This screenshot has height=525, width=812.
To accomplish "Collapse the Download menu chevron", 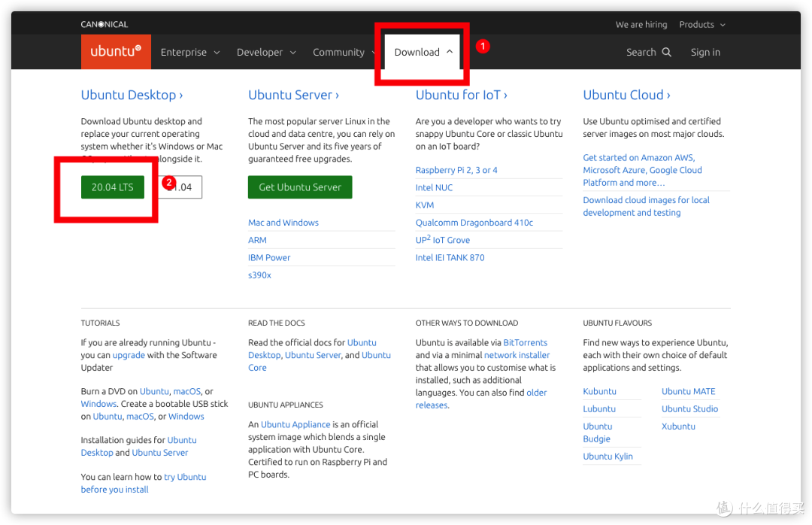I will (x=450, y=51).
